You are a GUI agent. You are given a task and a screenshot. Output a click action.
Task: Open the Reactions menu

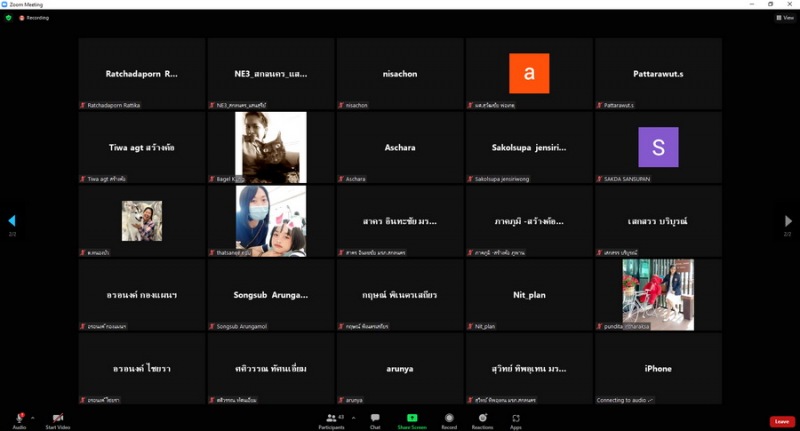[482, 417]
